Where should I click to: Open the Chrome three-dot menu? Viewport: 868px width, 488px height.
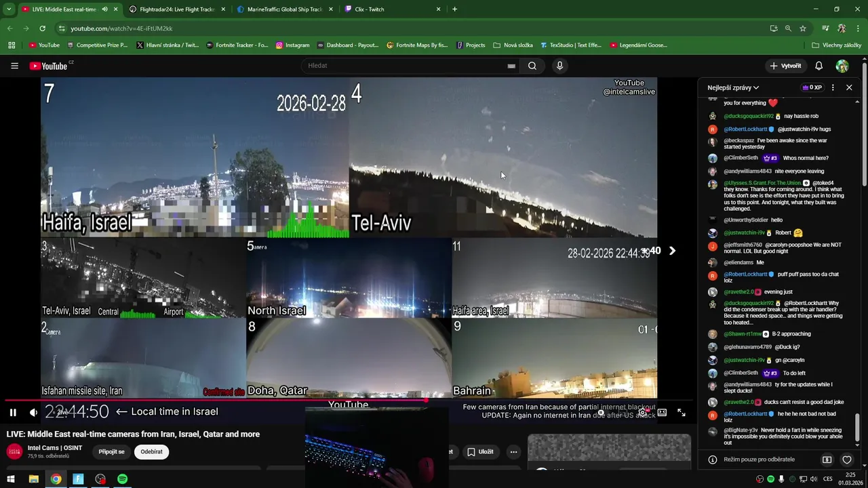pos(859,28)
